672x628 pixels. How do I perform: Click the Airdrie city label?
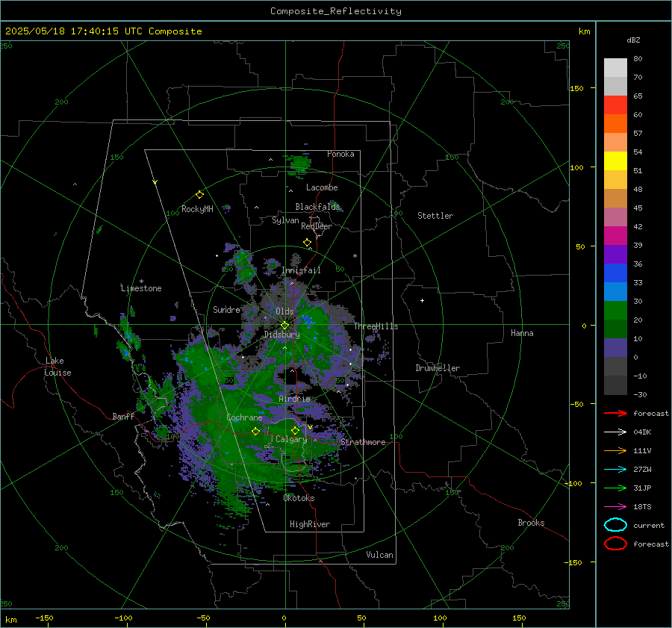(x=294, y=399)
